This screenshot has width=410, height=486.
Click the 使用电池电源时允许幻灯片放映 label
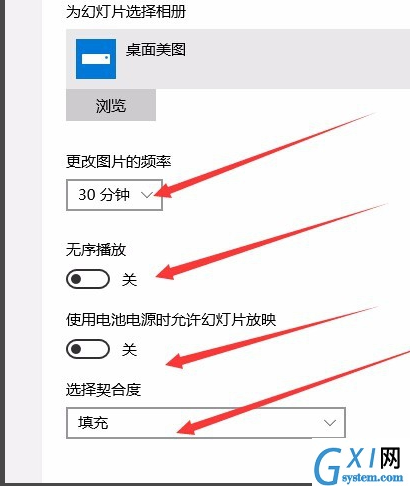tap(171, 320)
